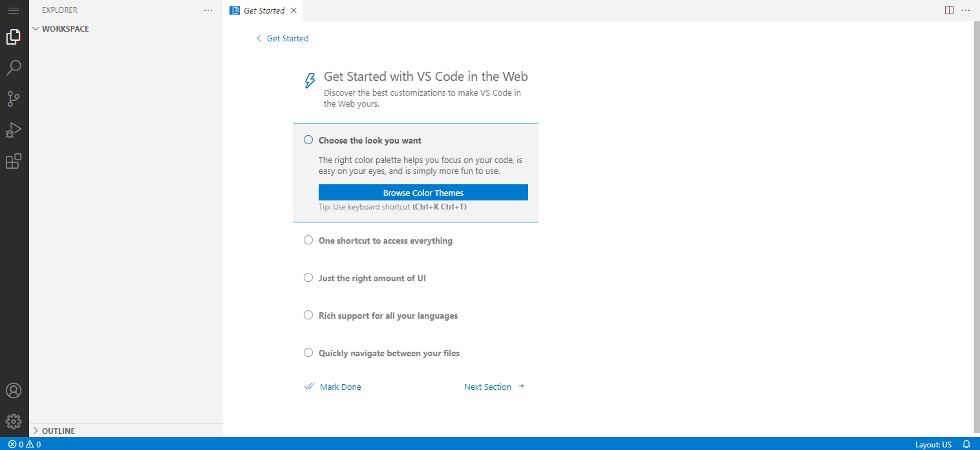Collapse the WORKSPACE section
The image size is (980, 450).
pyautogui.click(x=126, y=29)
